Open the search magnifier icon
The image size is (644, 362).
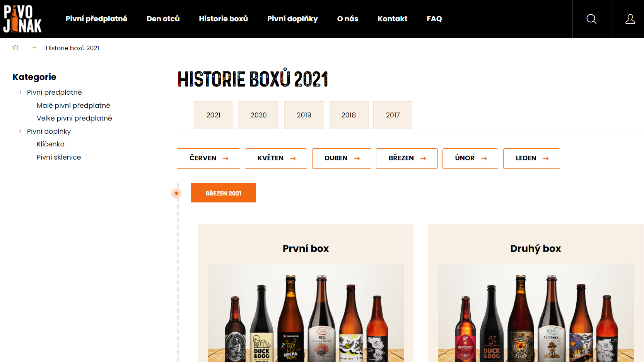[x=591, y=19]
